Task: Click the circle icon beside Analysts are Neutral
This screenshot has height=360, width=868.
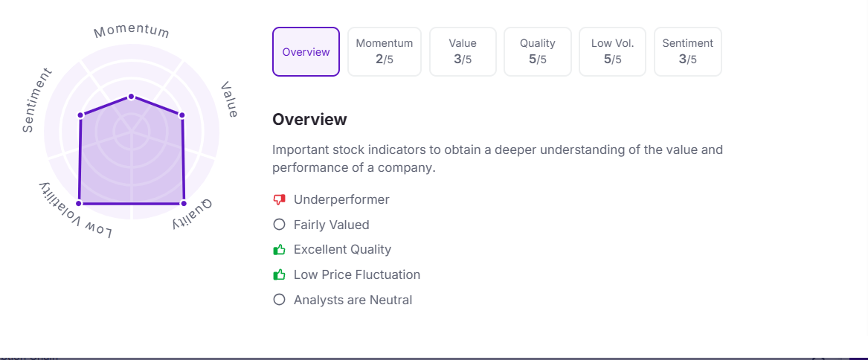Action: [280, 300]
